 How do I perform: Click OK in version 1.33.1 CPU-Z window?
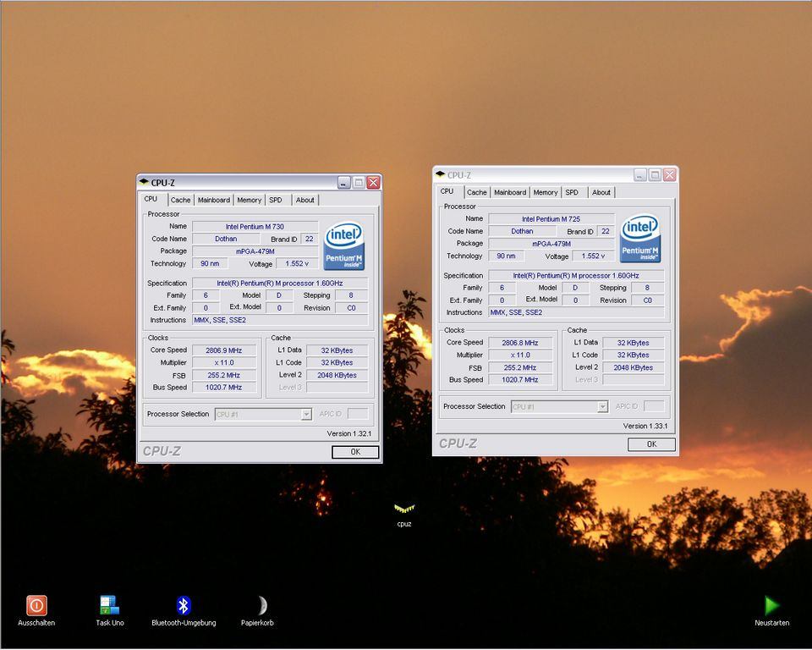651,444
